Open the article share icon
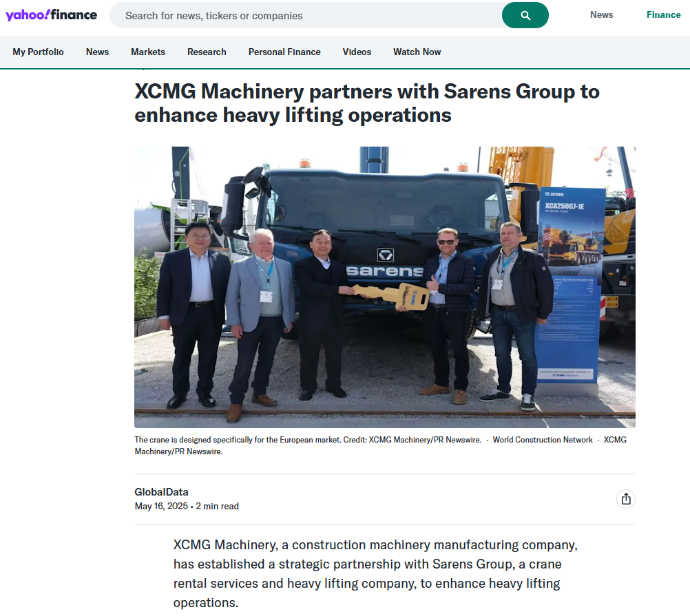Viewport: 690px width, 616px height. coord(625,499)
